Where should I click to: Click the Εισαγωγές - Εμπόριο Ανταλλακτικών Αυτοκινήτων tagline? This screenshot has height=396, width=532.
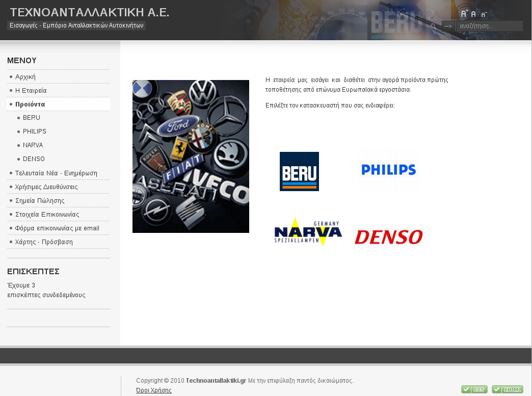point(76,25)
